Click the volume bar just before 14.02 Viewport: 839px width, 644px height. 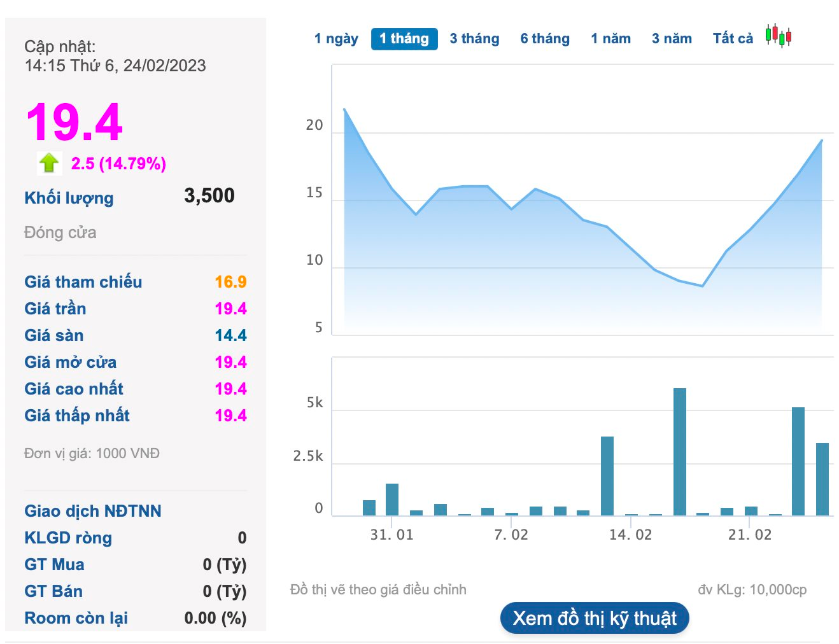click(607, 475)
